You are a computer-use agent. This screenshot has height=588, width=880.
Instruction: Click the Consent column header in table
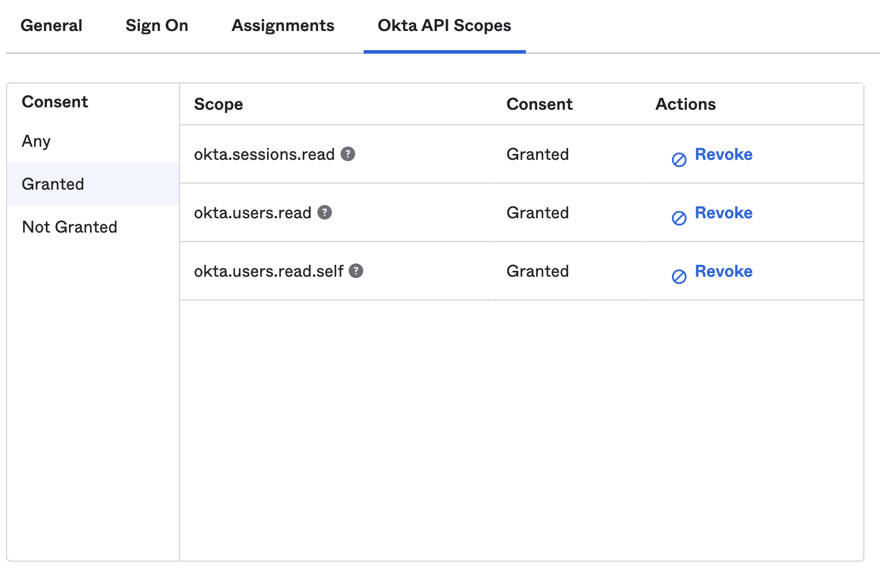(x=540, y=104)
